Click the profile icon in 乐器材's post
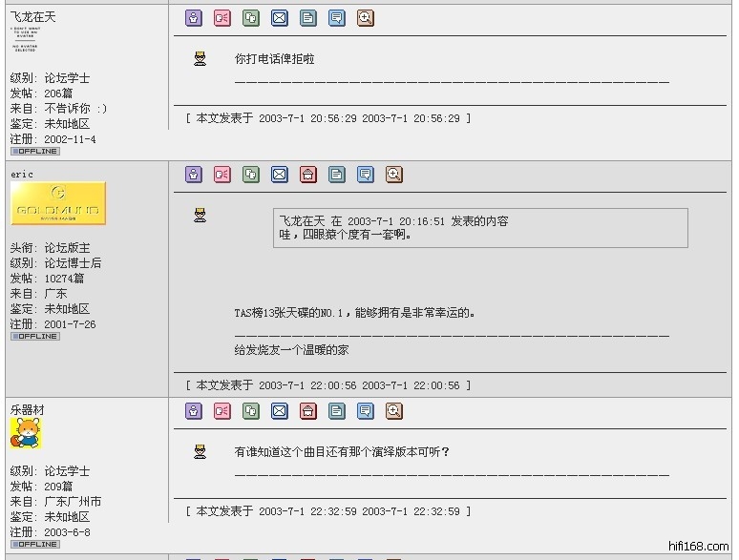Screen dimensions: 739x560 click(194, 411)
